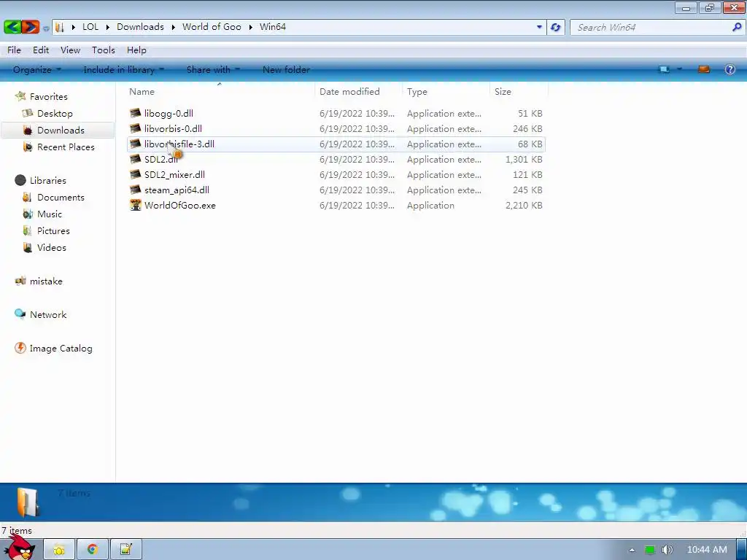Open the Pictures library

tap(53, 231)
